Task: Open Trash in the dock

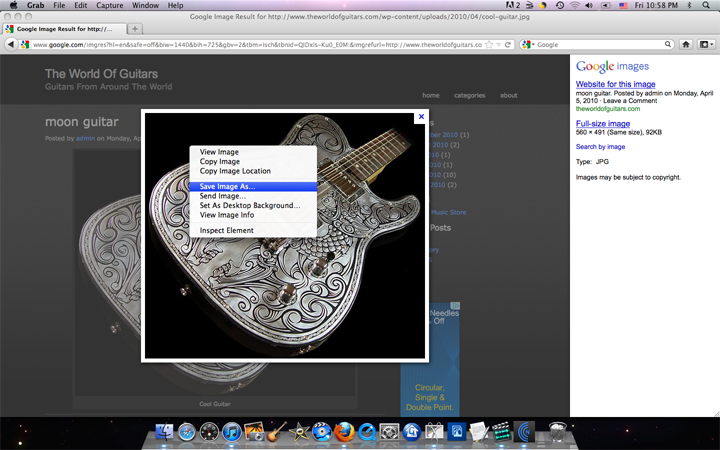Action: point(558,432)
